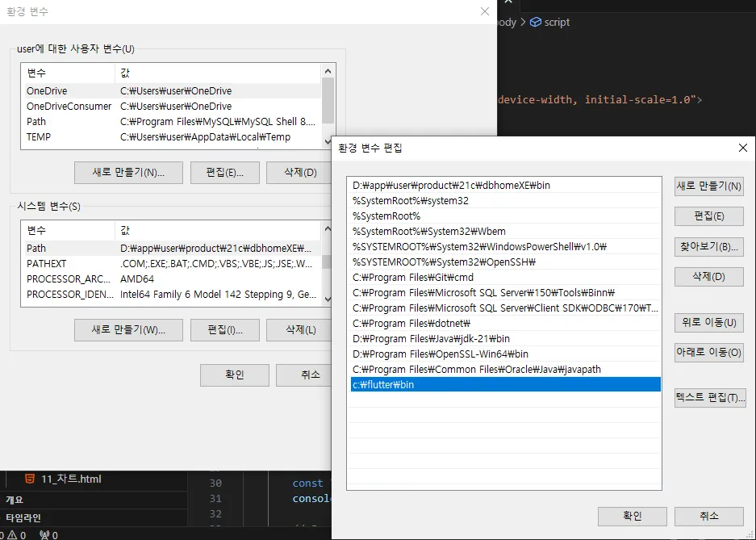Viewport: 756px width, 540px height.
Task: Select the WindowsPowerShell\v1.0 path entry
Action: coord(505,247)
